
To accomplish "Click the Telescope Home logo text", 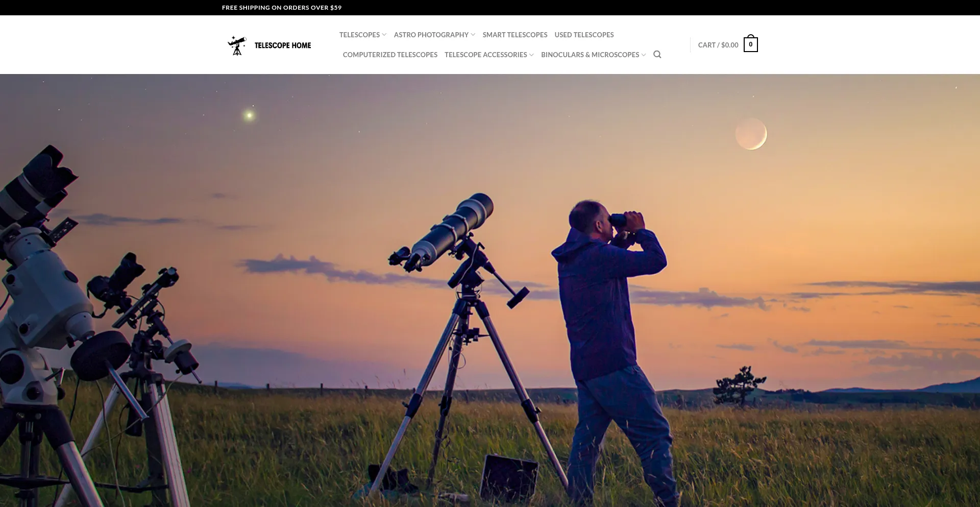I will (x=283, y=45).
